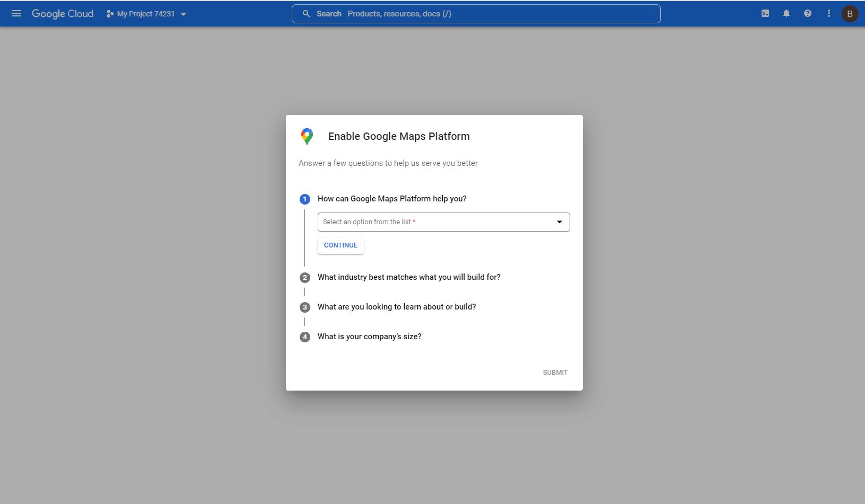Expand step 4 'What is your company's size?'
The width and height of the screenshot is (865, 504).
tap(370, 337)
